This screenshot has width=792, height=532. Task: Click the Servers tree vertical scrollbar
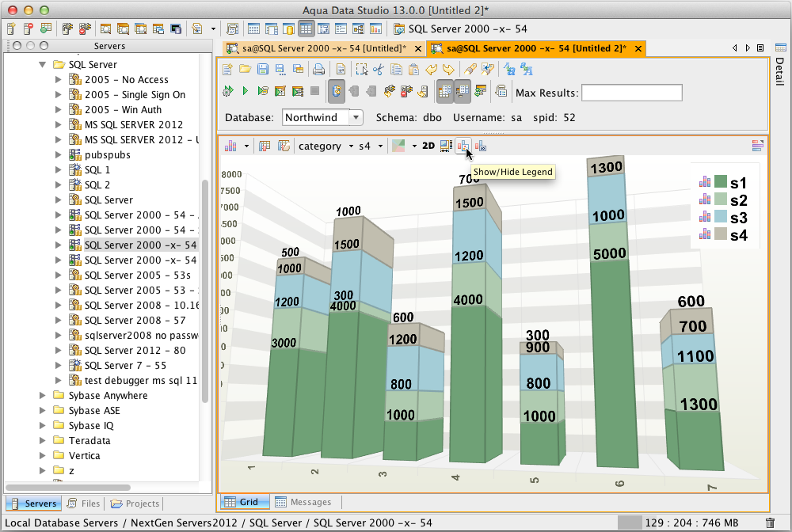click(205, 291)
